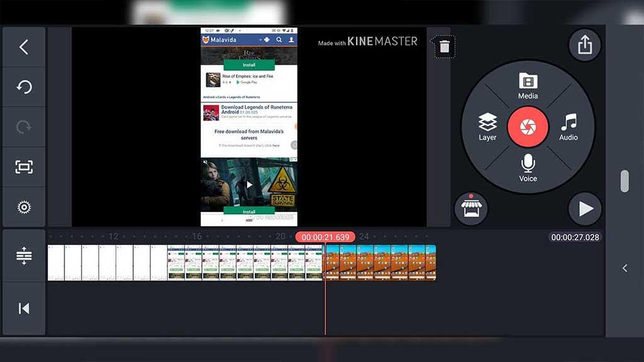Record a Voice over

[x=528, y=168]
